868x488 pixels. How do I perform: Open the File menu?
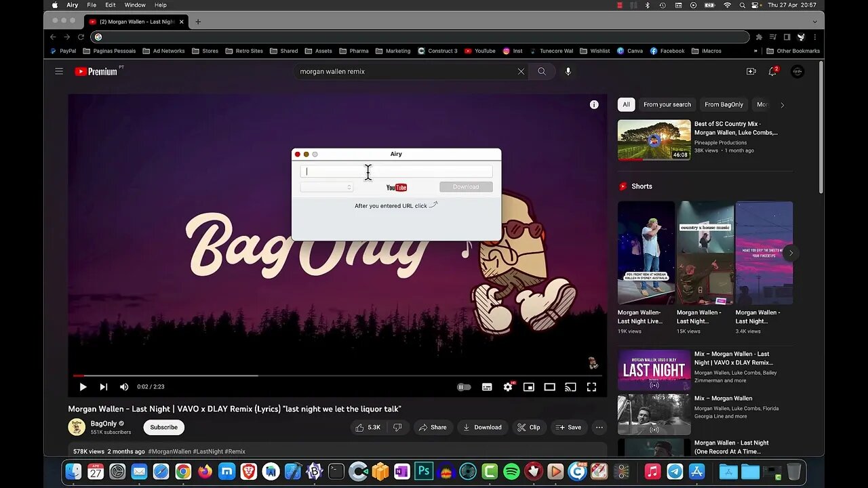92,5
